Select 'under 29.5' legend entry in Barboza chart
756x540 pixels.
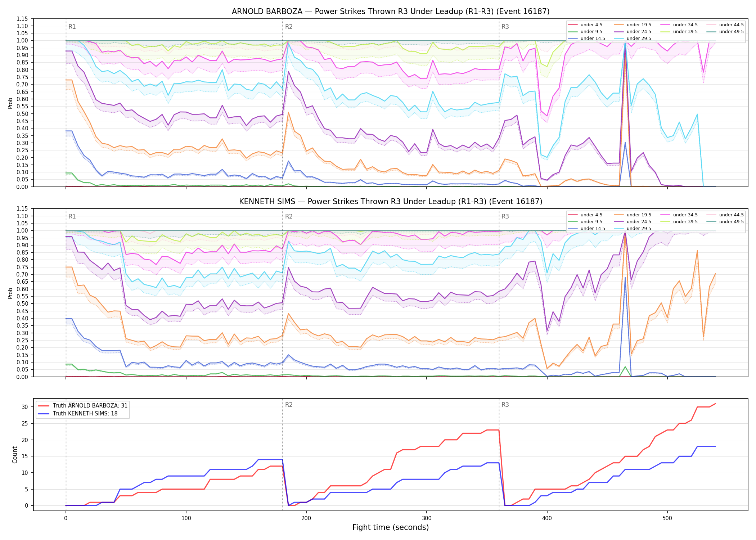(633, 39)
